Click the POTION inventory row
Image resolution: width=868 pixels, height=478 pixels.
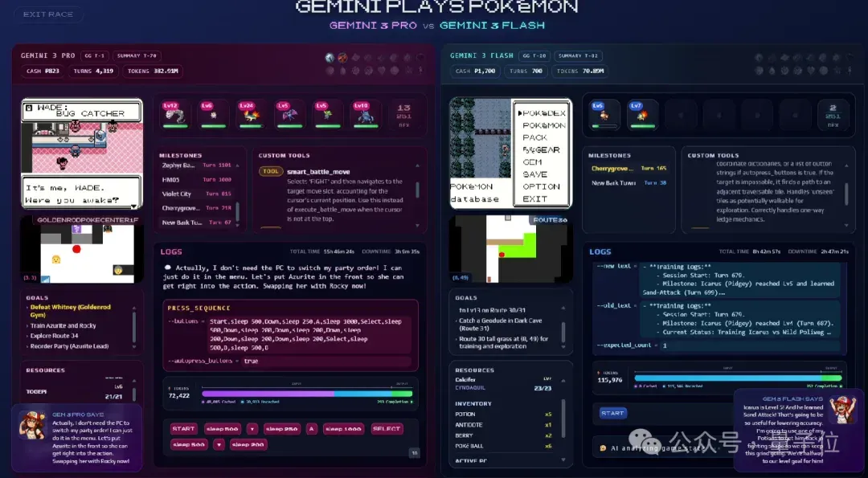pos(503,415)
